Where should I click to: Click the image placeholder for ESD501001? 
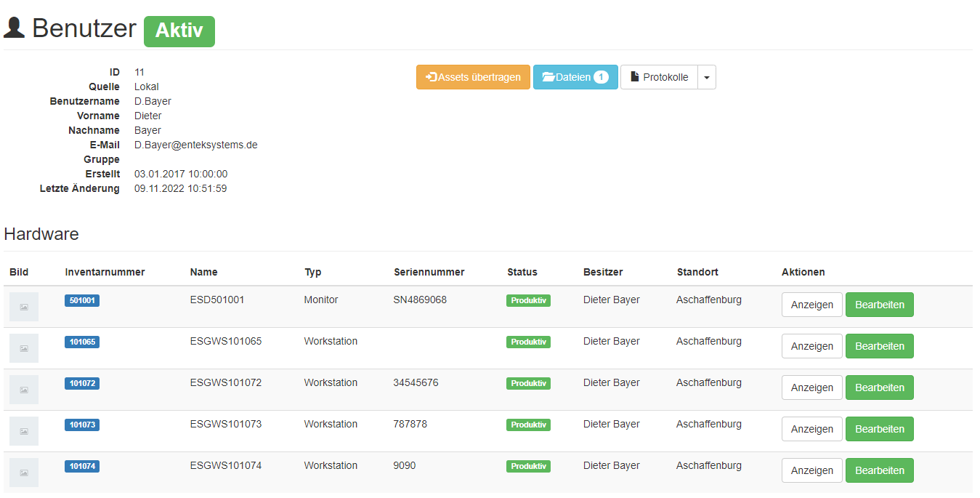point(24,307)
